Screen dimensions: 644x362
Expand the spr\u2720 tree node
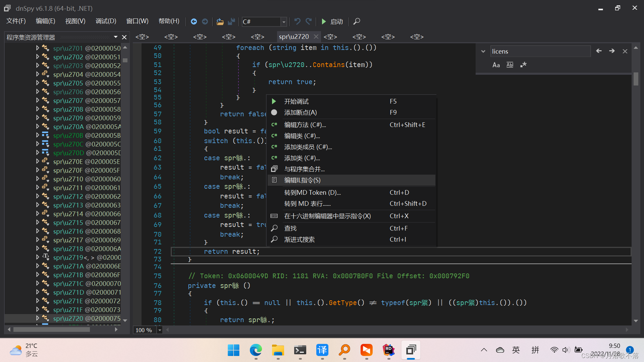click(38, 318)
